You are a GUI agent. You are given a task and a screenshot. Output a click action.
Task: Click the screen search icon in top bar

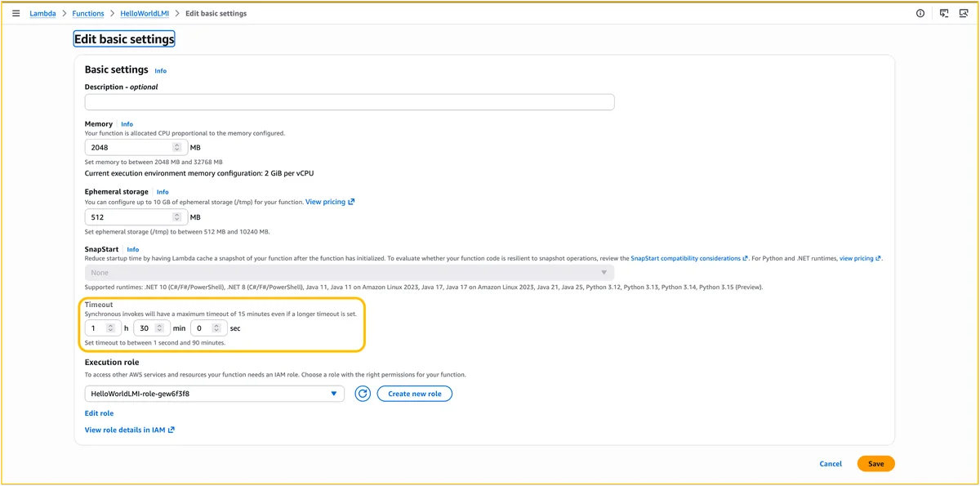tap(964, 13)
